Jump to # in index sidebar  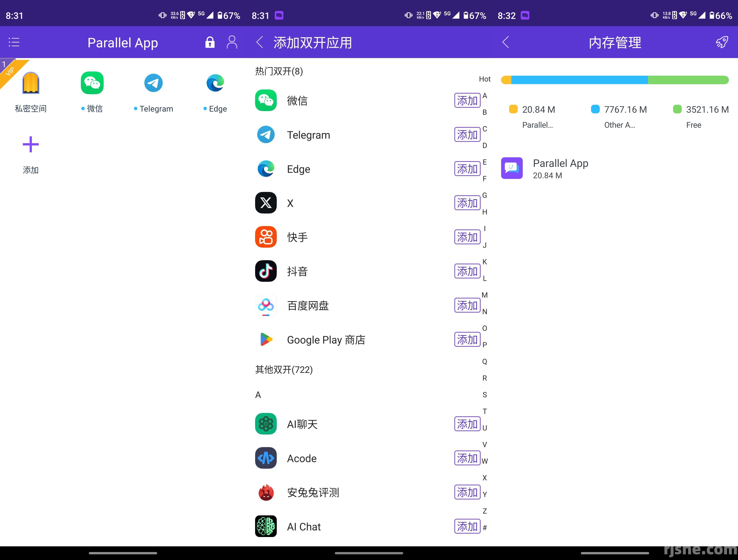click(x=485, y=528)
